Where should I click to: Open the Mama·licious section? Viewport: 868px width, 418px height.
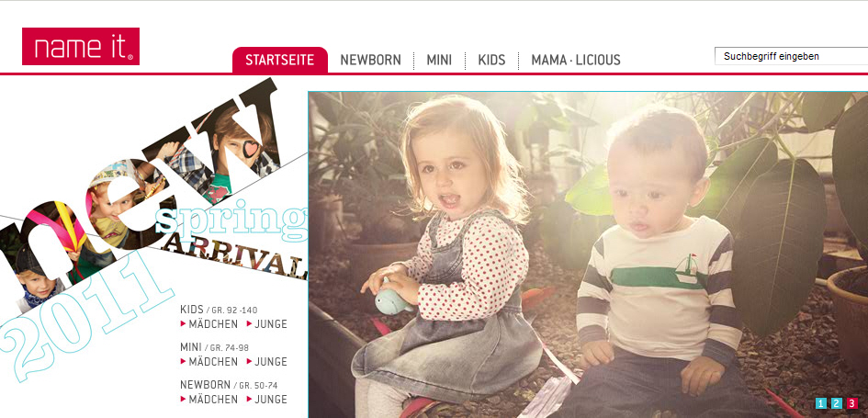576,60
